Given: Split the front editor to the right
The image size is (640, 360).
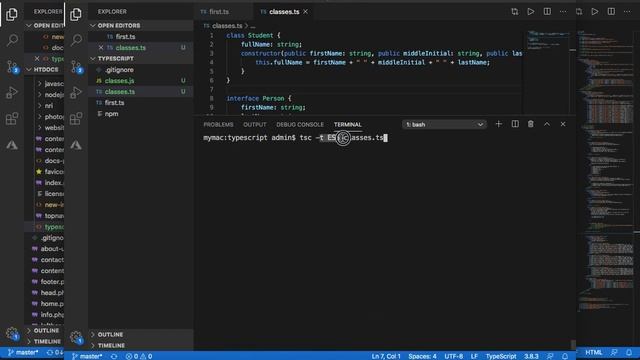Looking at the screenshot, I should (547, 11).
